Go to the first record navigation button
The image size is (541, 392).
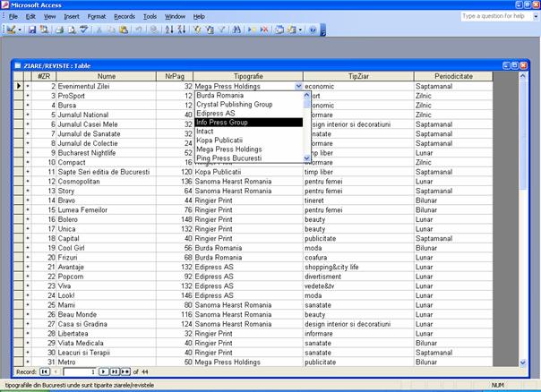(x=45, y=371)
